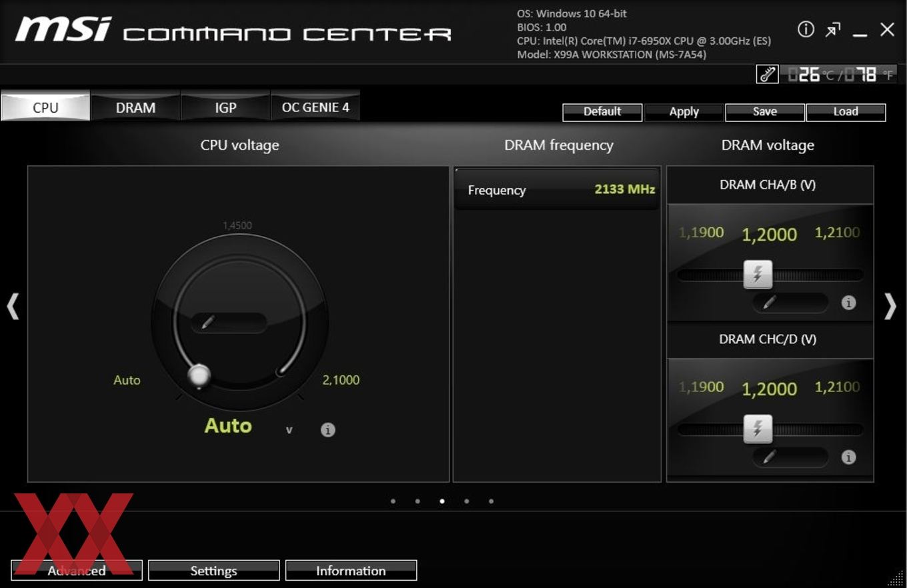Click the 1,2100 value in DRAM CHA/B

point(837,233)
